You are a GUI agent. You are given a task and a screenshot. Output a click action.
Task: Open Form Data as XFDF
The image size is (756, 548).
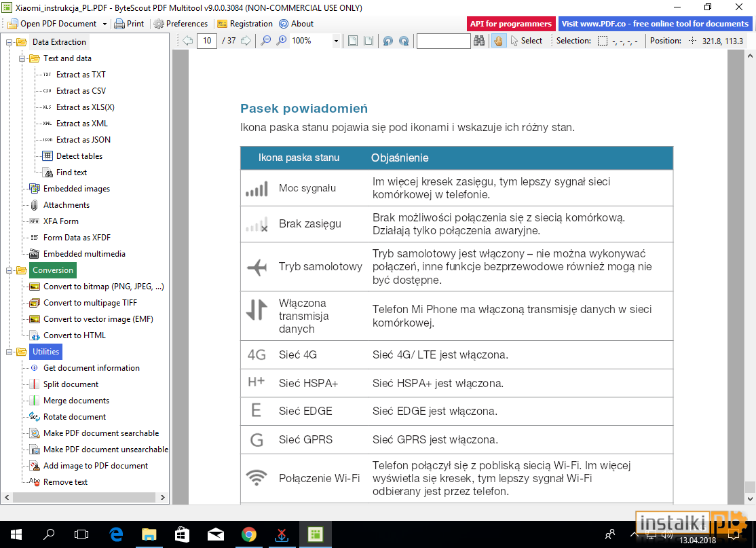(77, 238)
